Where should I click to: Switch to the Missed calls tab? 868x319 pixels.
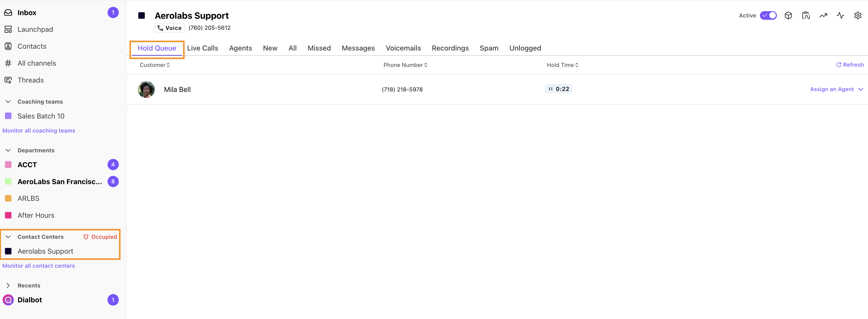[x=319, y=48]
